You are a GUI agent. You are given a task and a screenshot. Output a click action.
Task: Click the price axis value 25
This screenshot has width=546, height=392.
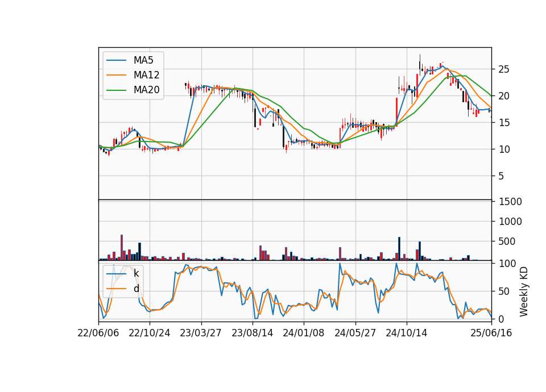point(503,69)
